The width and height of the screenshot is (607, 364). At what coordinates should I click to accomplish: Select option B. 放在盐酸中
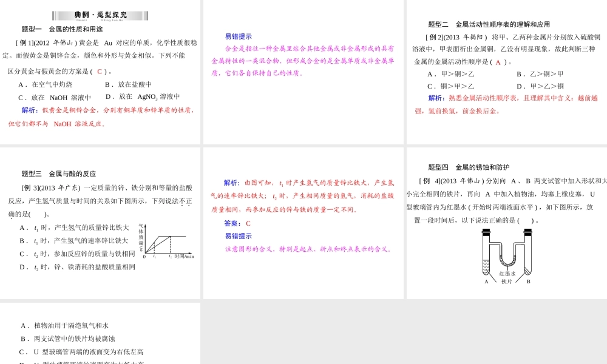pyautogui.click(x=129, y=84)
